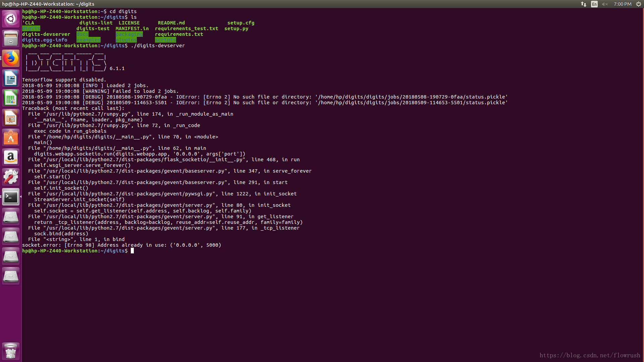Click the terminal prompt cursor line
The height and width of the screenshot is (362, 644).
[78, 251]
